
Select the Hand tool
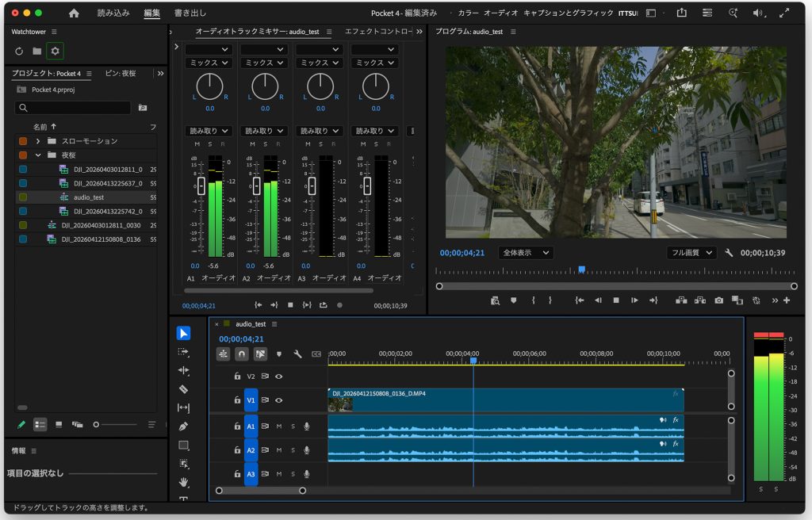tap(183, 482)
